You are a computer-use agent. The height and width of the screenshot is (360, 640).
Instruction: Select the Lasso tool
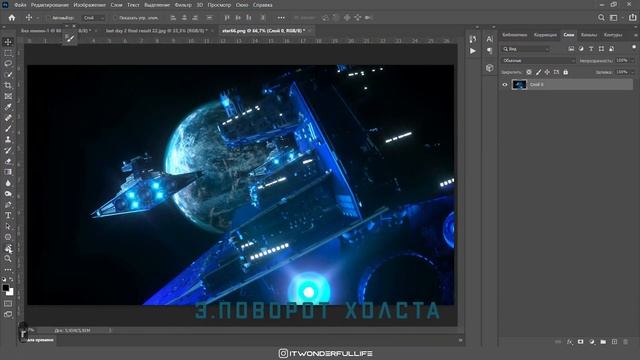point(8,64)
